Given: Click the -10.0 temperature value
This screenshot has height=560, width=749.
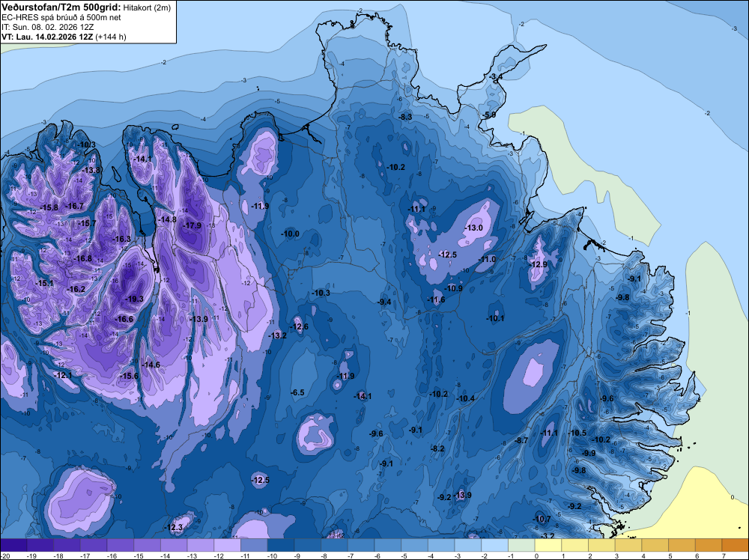Looking at the screenshot, I should tap(291, 234).
